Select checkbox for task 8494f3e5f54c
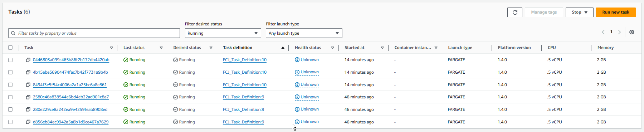 tap(10, 85)
